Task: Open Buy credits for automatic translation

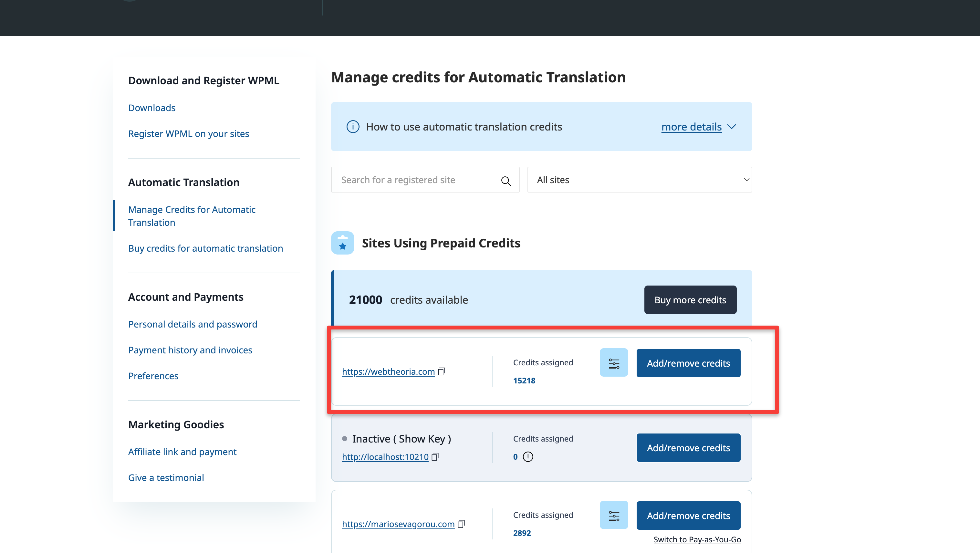Action: (205, 248)
